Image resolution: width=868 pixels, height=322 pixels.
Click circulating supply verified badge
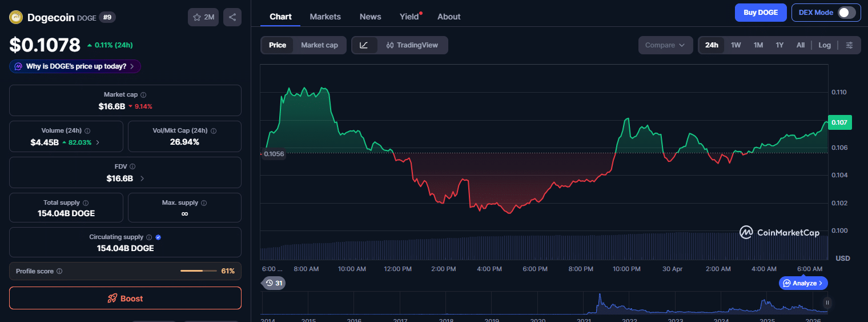click(x=158, y=237)
